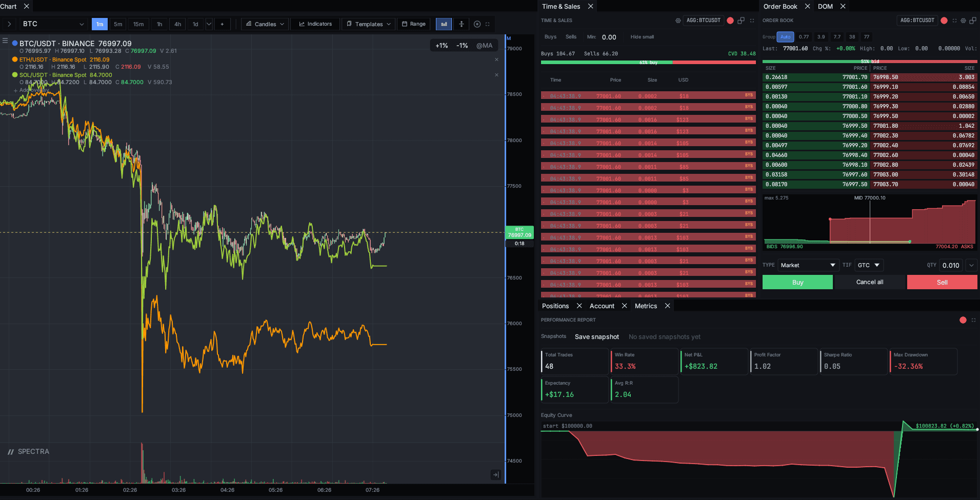Remove the SOL/USDT overlay from chart
Image resolution: width=980 pixels, height=500 pixels.
[496, 75]
